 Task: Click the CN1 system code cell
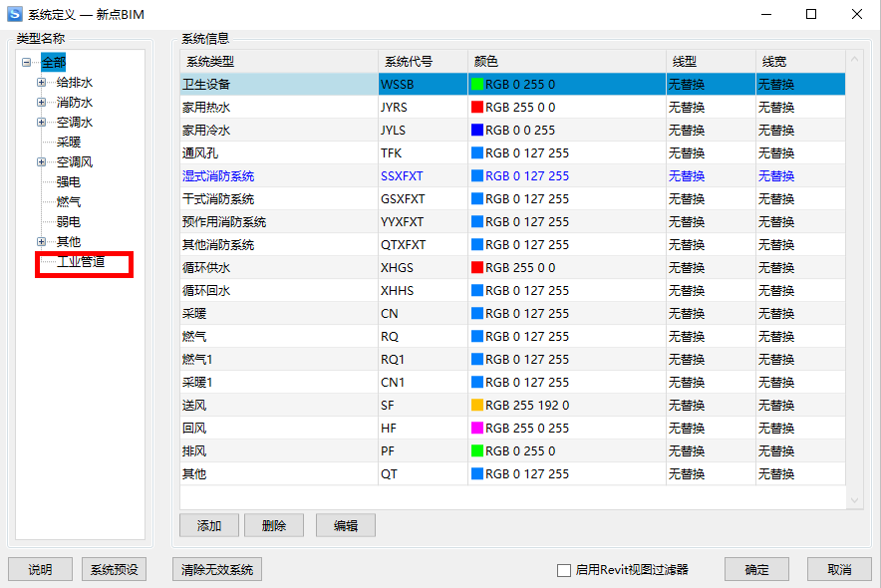[x=424, y=382]
